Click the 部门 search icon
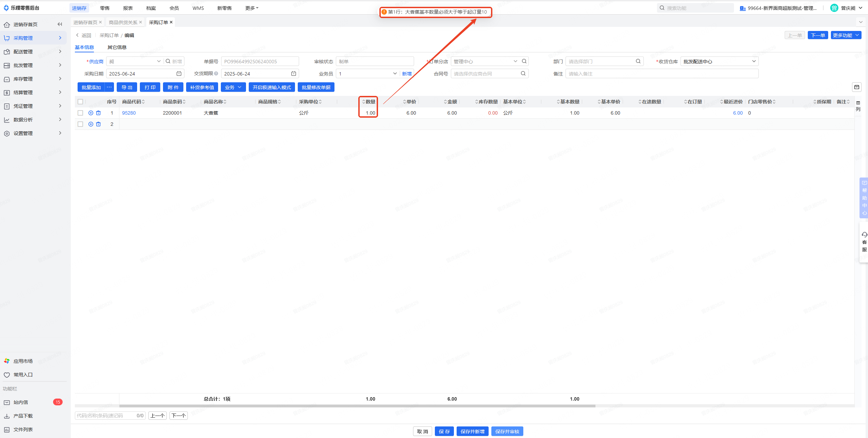The image size is (868, 438). tap(638, 61)
